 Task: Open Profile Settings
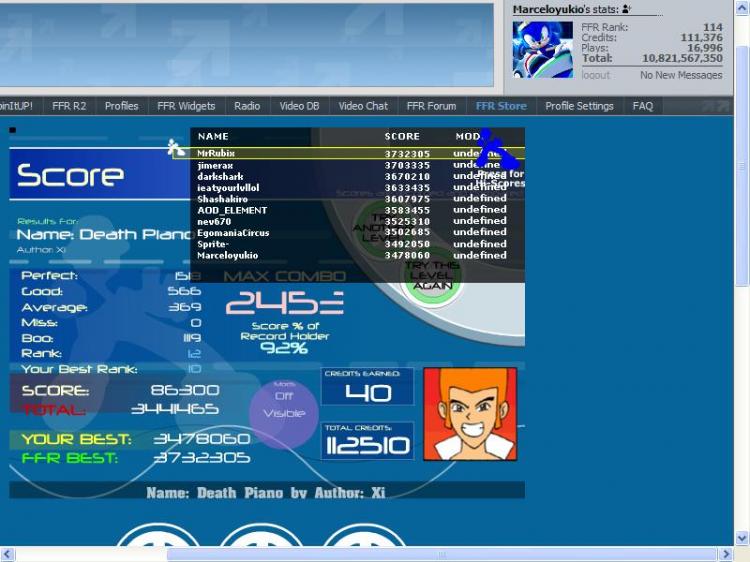pos(579,106)
